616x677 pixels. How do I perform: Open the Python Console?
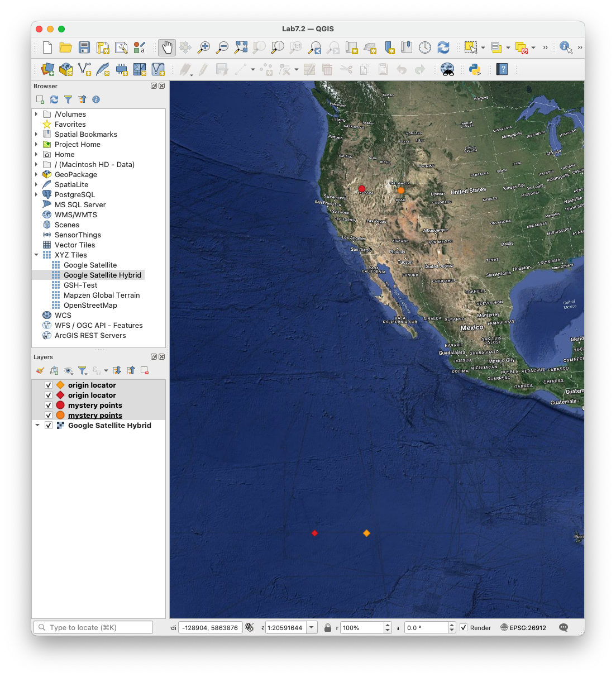(x=475, y=69)
